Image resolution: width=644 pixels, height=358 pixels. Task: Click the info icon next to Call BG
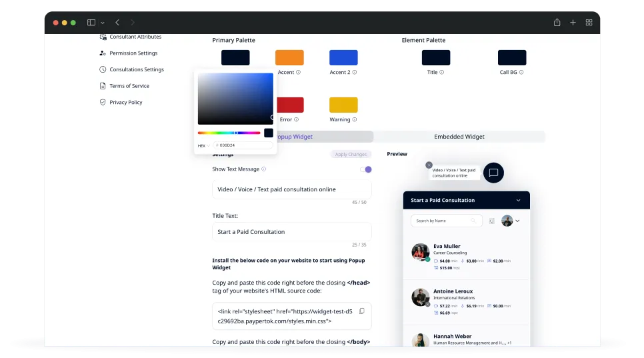click(521, 72)
